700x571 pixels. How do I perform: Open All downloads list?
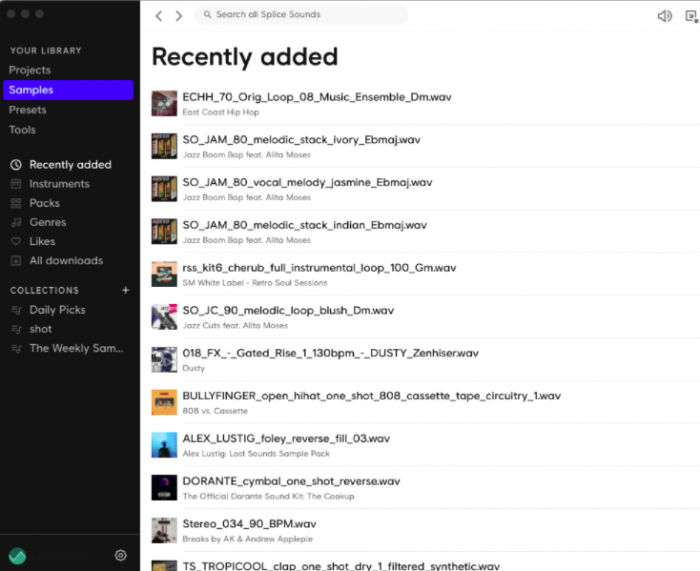[66, 260]
